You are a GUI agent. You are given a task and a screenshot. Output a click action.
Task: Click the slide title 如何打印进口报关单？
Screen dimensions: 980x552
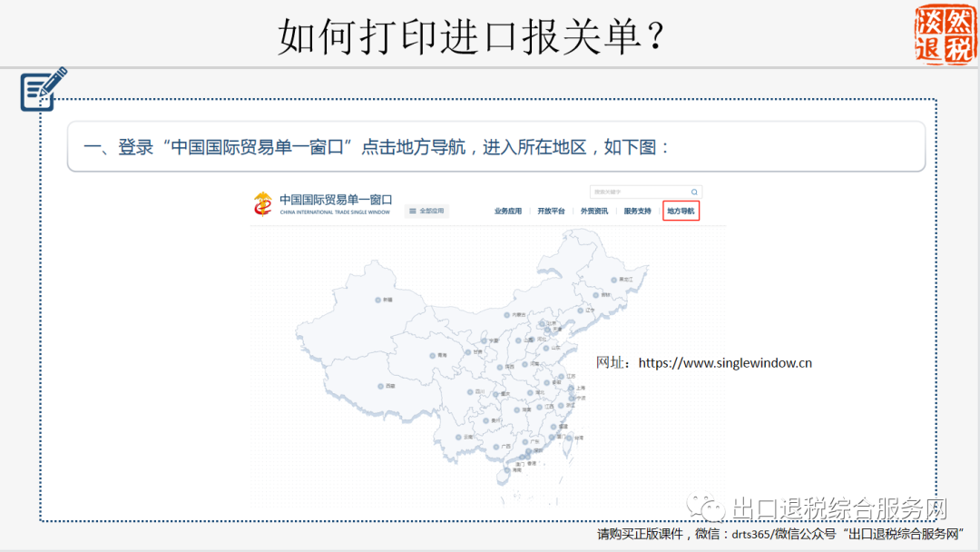[471, 35]
